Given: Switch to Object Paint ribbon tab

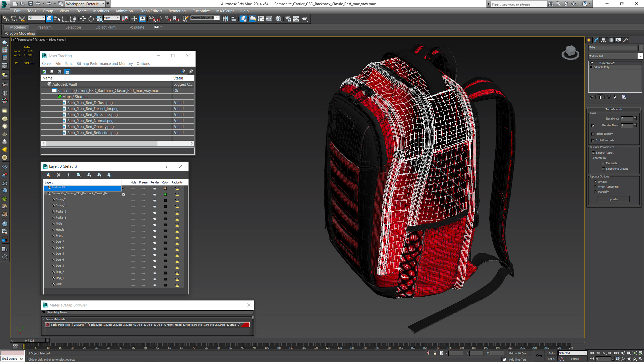Looking at the screenshot, I should [105, 27].
